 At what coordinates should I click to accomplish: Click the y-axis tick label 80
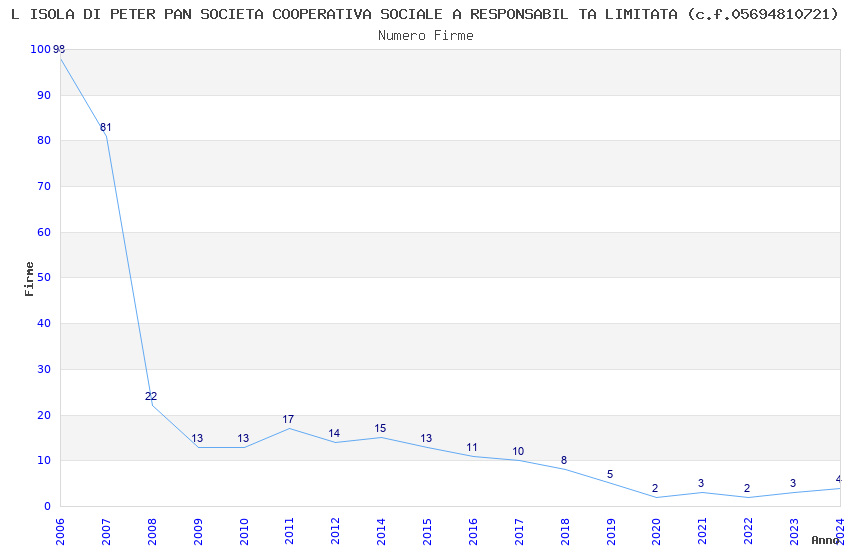44,140
